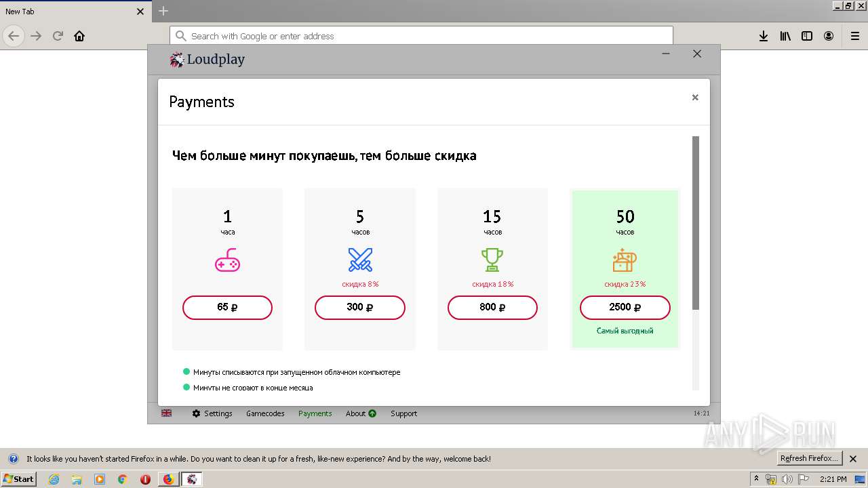Click the Refresh Firefox button
This screenshot has width=868, height=488.
tap(809, 459)
